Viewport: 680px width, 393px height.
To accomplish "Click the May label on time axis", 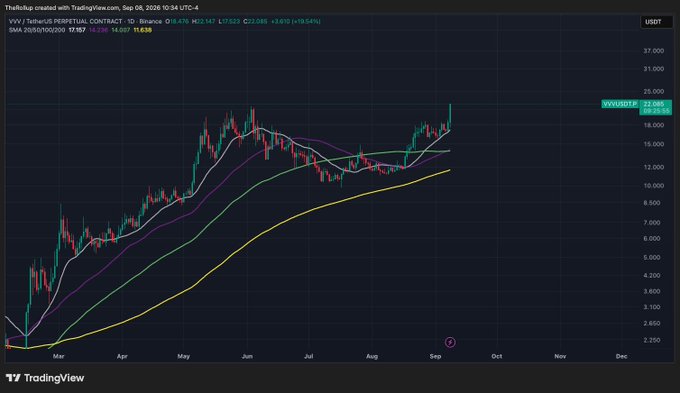I will tap(184, 356).
